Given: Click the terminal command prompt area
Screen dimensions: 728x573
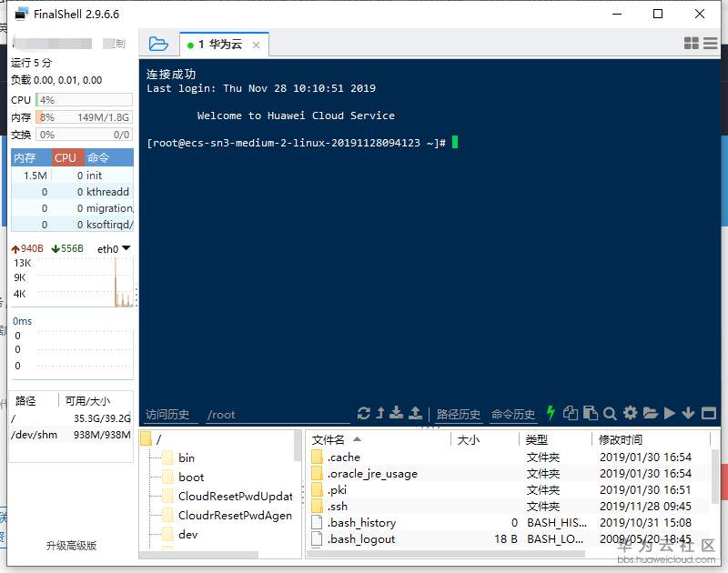Looking at the screenshot, I should (302, 143).
